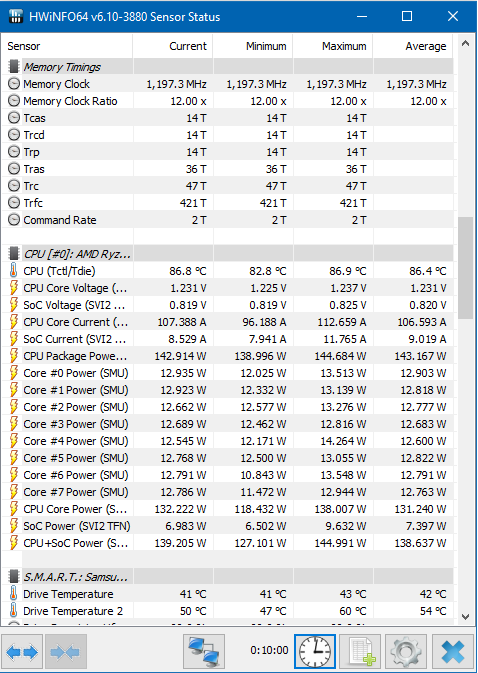Minimize the HWiNFO64 window
This screenshot has height=673, width=478.
click(362, 16)
